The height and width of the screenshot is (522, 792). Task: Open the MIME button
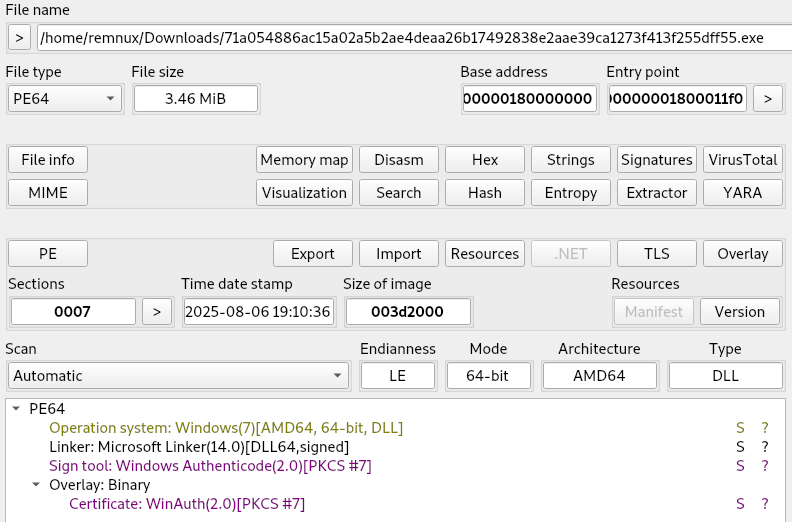coord(48,193)
